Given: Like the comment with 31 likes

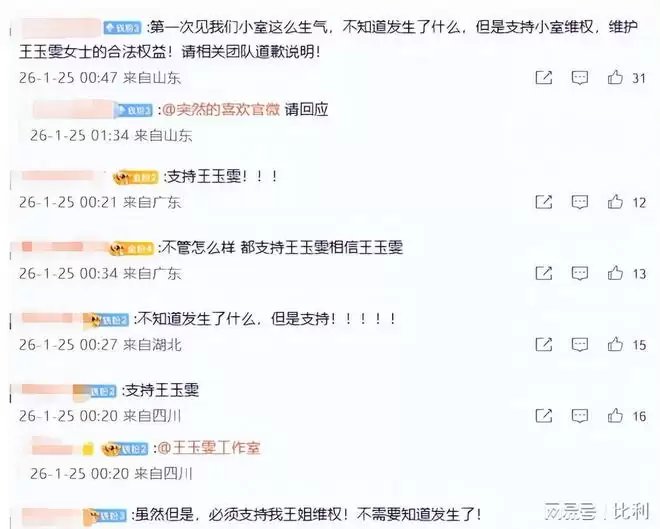Looking at the screenshot, I should point(615,77).
